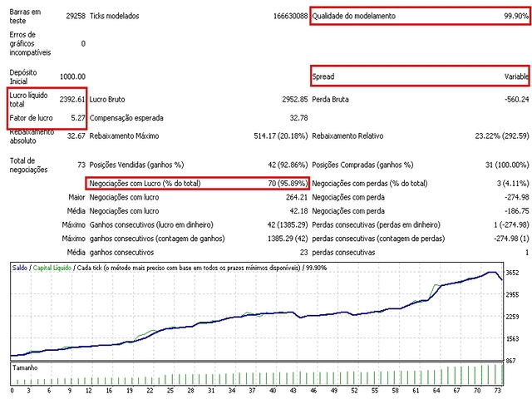Screen dimensions: 532x399
Task: Select the net profit value 2392.61
Action: (x=72, y=100)
